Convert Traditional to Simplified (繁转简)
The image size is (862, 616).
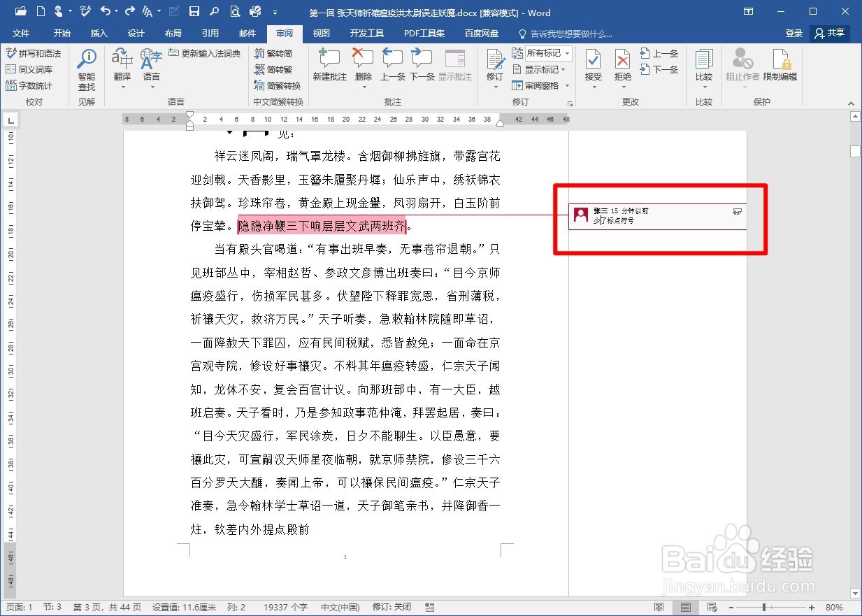point(273,53)
